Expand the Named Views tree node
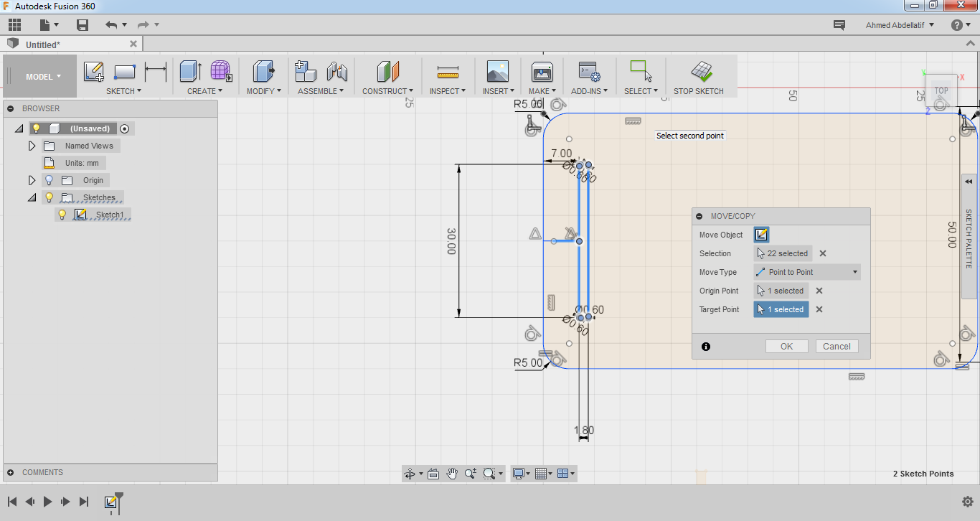Screen dimensions: 980x521 tap(32, 146)
